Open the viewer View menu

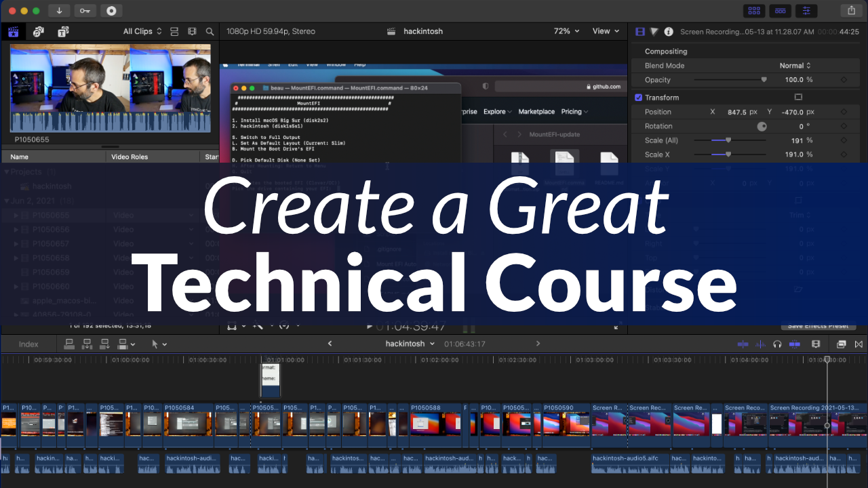(x=606, y=31)
